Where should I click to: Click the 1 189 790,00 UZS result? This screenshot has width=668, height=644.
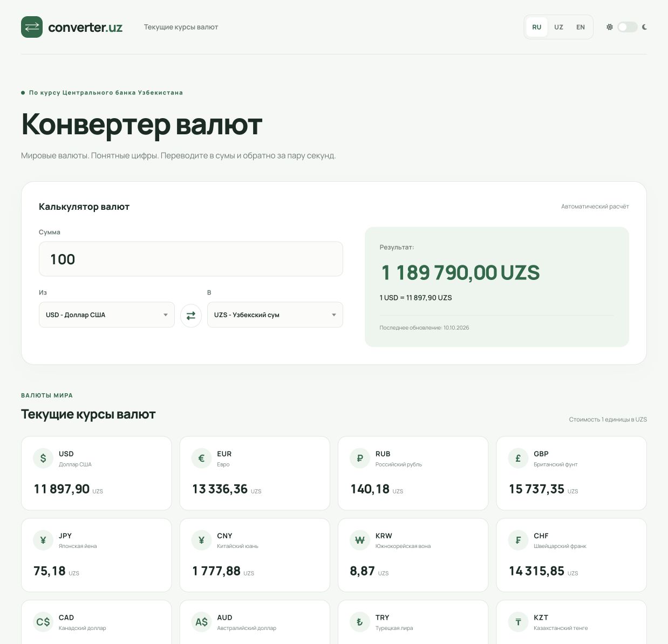click(460, 273)
